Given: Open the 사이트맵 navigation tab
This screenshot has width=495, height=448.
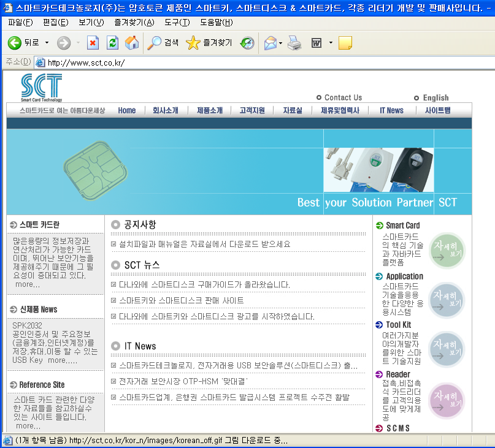Looking at the screenshot, I should tap(438, 110).
